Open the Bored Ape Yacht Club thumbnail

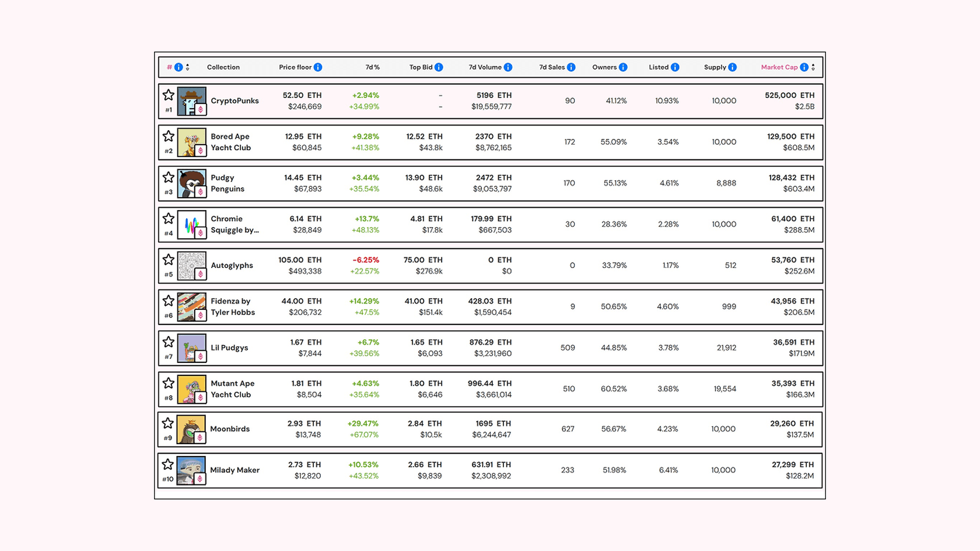pyautogui.click(x=192, y=142)
